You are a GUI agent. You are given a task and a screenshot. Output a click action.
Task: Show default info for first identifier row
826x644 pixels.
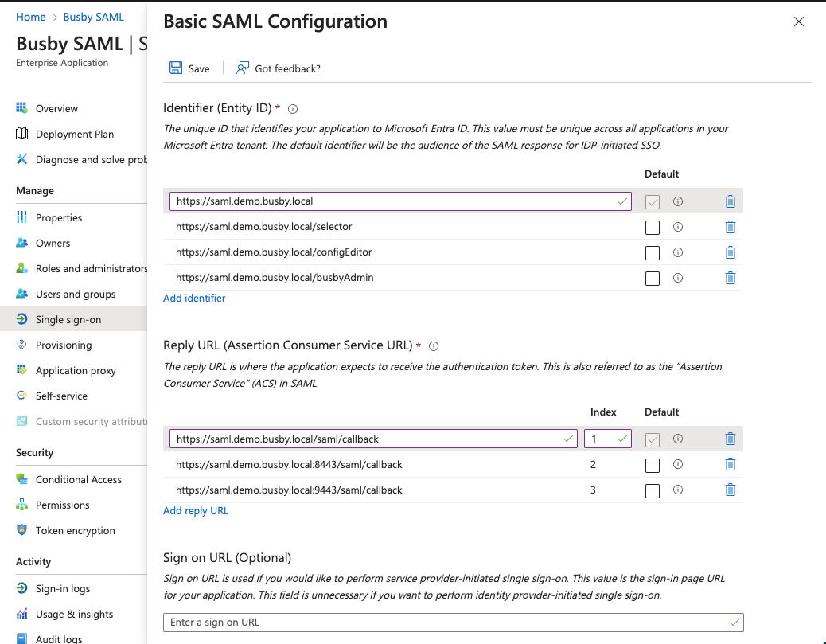678,201
